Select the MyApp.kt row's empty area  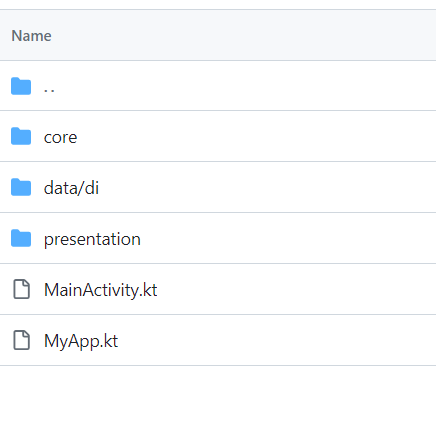pyautogui.click(x=277, y=340)
